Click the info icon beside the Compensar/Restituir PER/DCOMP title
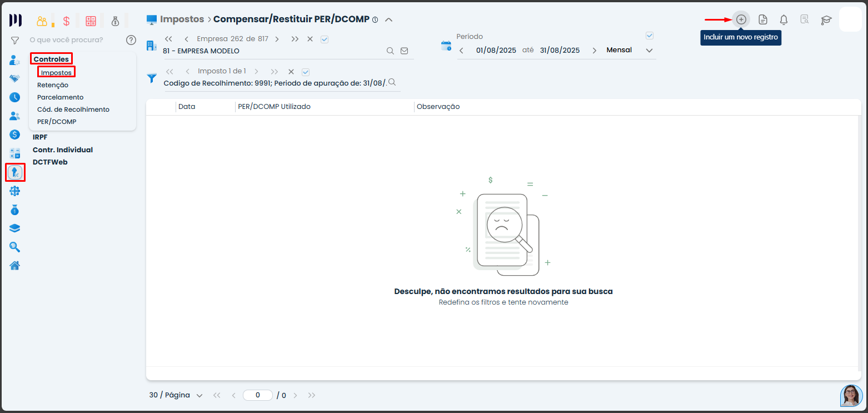This screenshot has height=413, width=868. [375, 20]
